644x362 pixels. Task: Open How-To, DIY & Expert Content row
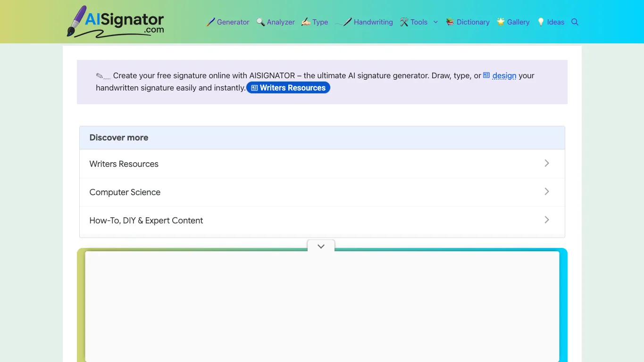[322, 220]
